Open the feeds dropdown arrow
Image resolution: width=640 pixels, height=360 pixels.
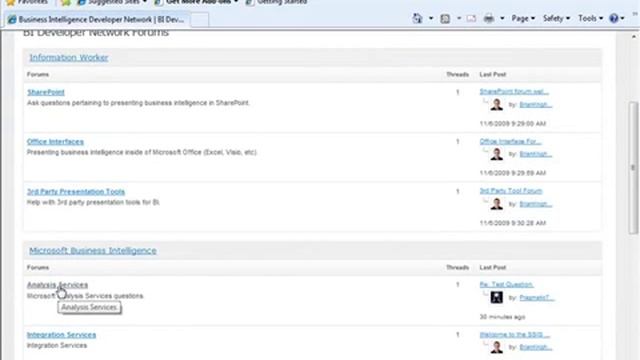tap(459, 18)
